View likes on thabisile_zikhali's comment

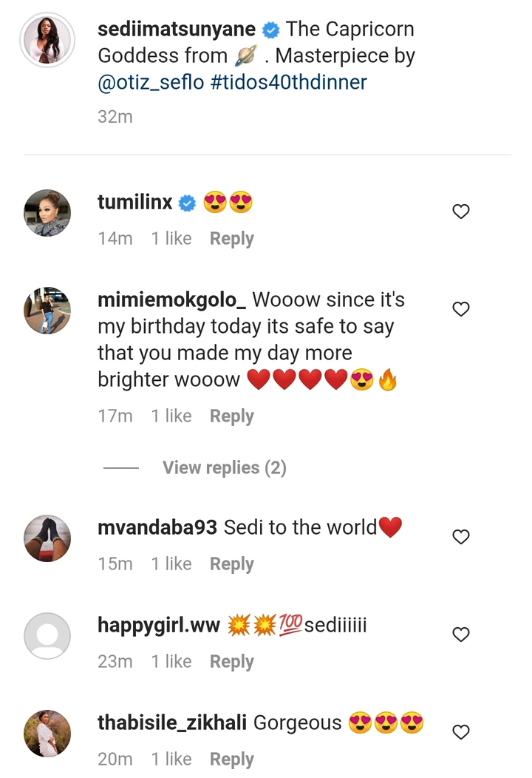tap(171, 760)
